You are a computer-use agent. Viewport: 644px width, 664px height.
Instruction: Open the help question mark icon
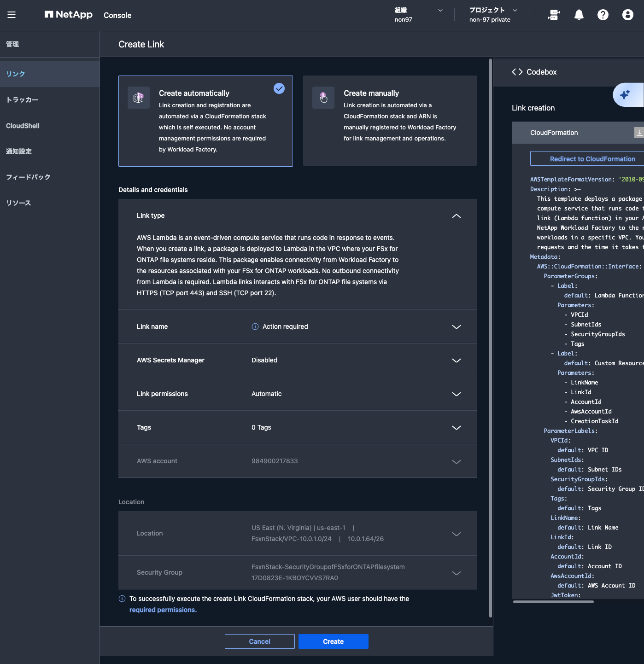(603, 15)
